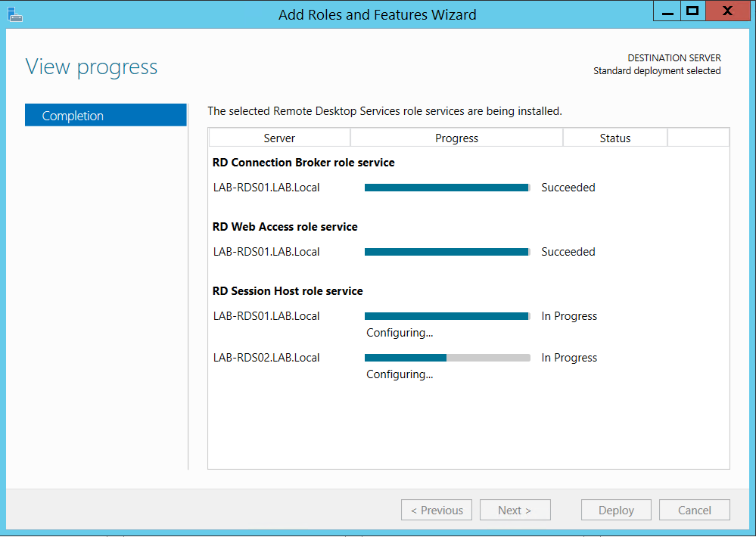
Task: Click the RD Web Access progress bar
Action: 446,252
